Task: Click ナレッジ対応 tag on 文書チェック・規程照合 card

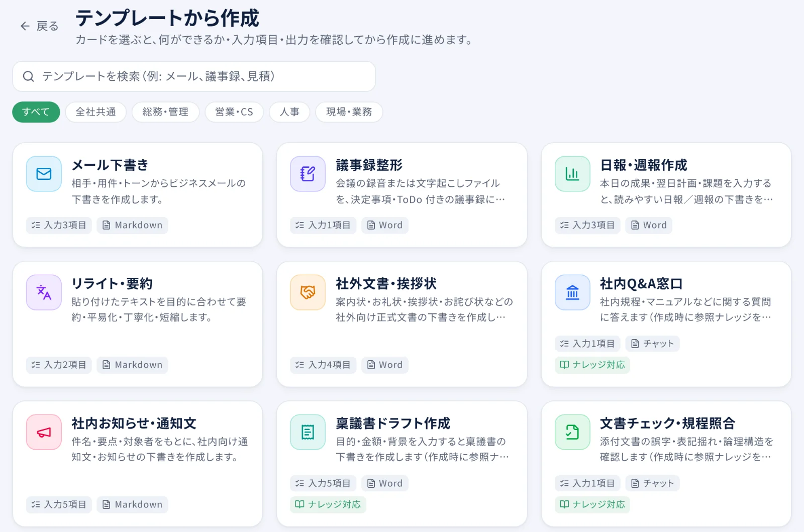Action: click(592, 504)
